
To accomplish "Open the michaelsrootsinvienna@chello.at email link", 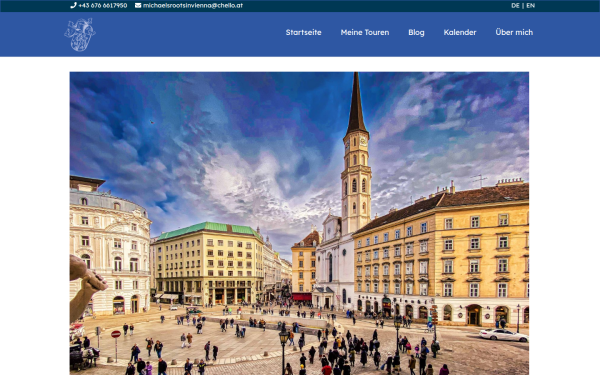I will click(x=192, y=5).
